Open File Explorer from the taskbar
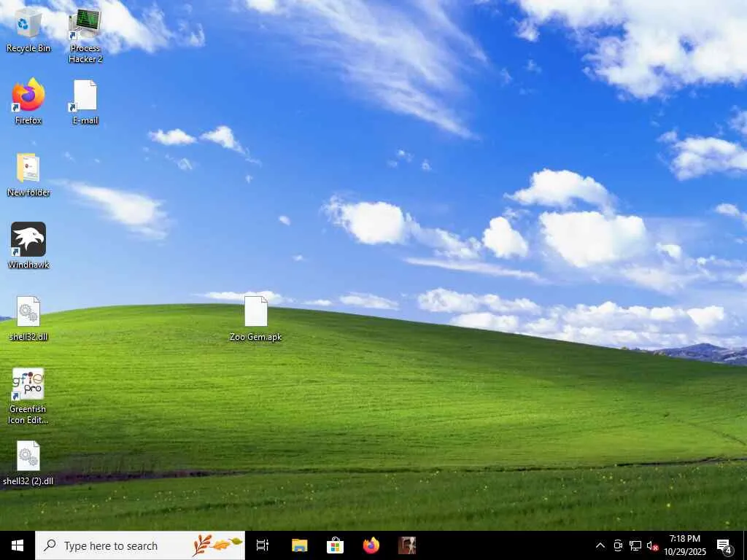 (299, 545)
